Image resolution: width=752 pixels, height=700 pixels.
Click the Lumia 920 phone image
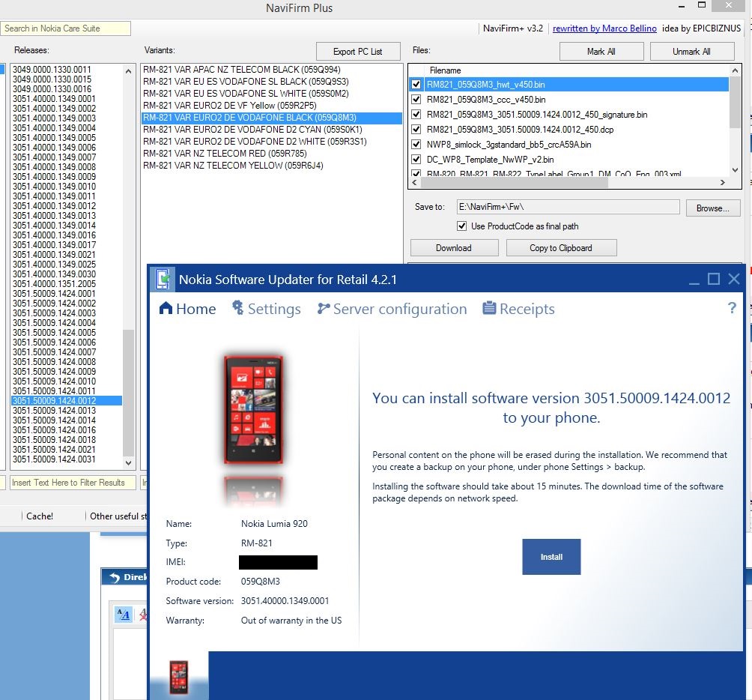click(254, 410)
